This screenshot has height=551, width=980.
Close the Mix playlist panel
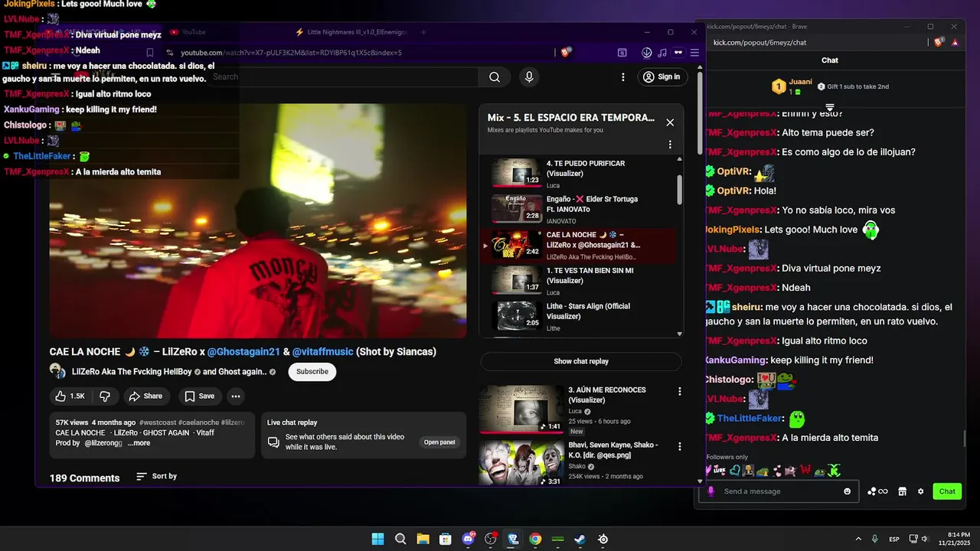(670, 122)
